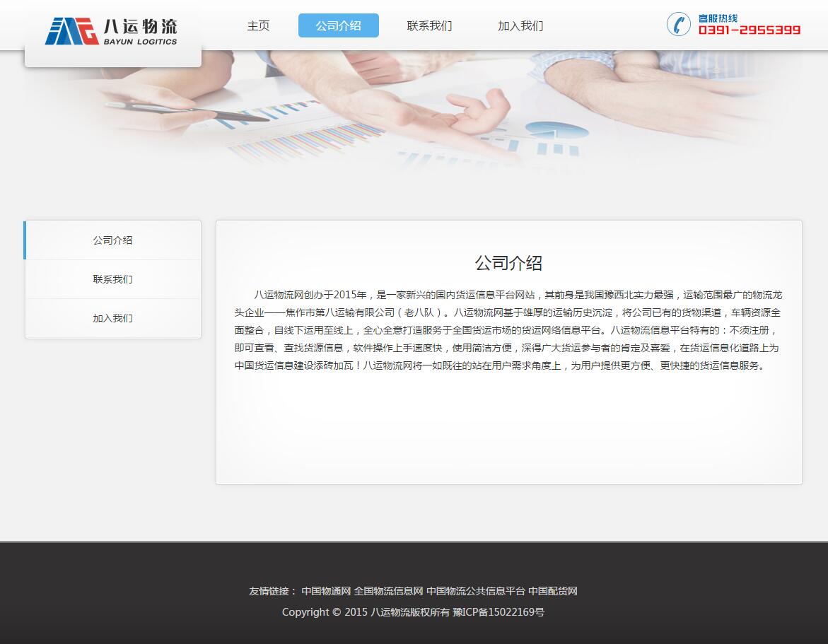The image size is (828, 644).
Task: Click the business meeting banner image
Action: (414, 114)
